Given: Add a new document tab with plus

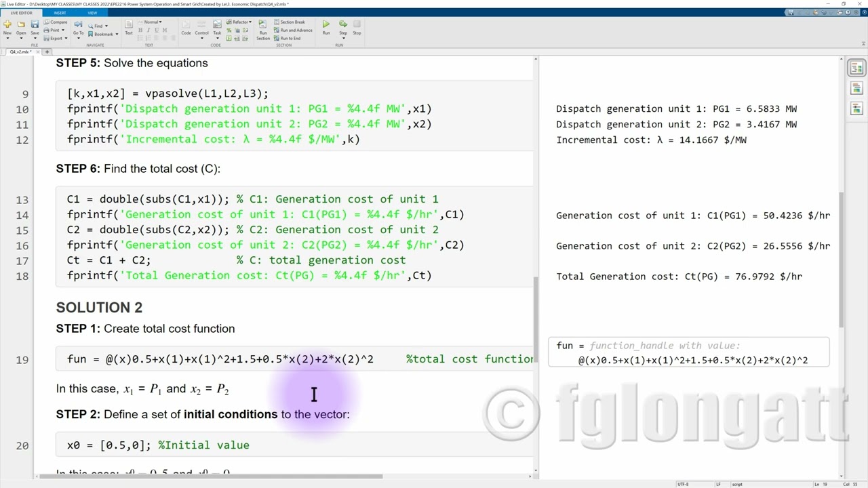Looking at the screenshot, I should pos(47,52).
